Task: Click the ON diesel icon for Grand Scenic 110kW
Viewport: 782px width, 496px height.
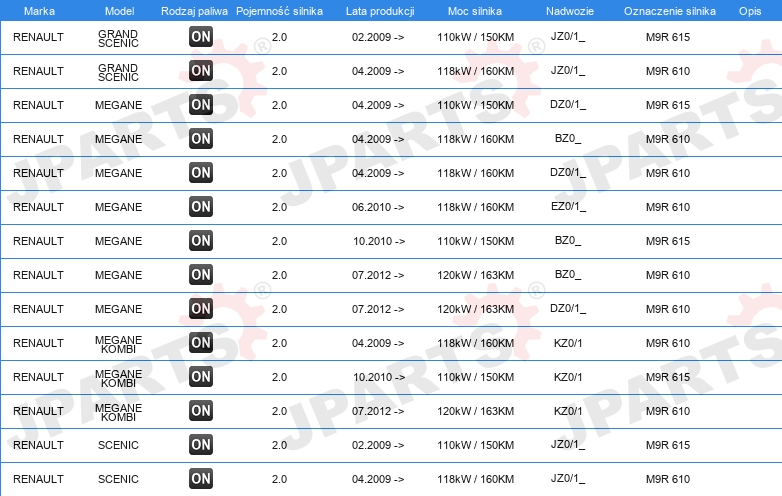Action: coord(201,37)
